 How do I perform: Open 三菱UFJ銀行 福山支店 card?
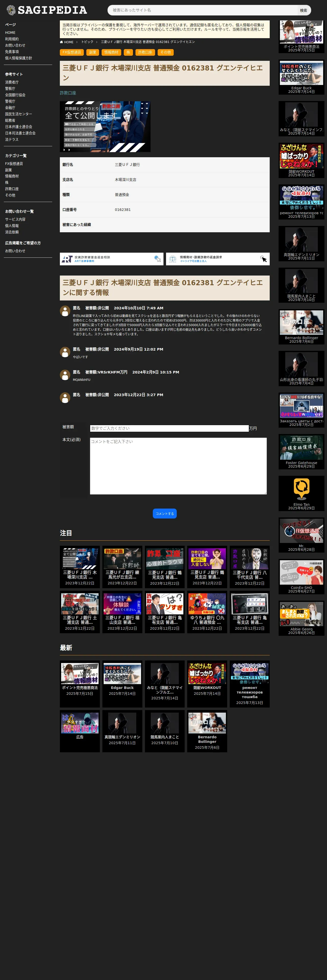(122, 612)
